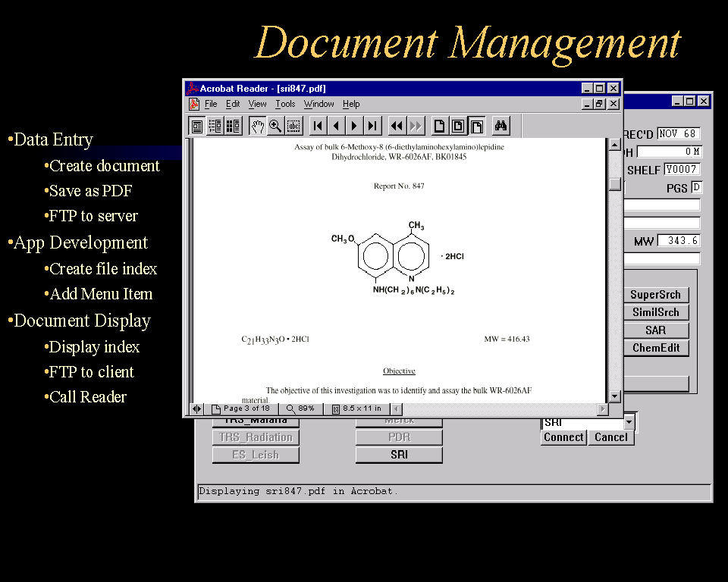Go to the first page of document
The height and width of the screenshot is (582, 728).
[318, 126]
